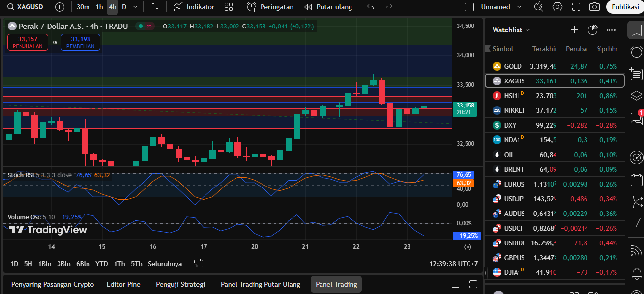Open the layout templates grid icon
The width and height of the screenshot is (644, 294).
click(x=229, y=7)
